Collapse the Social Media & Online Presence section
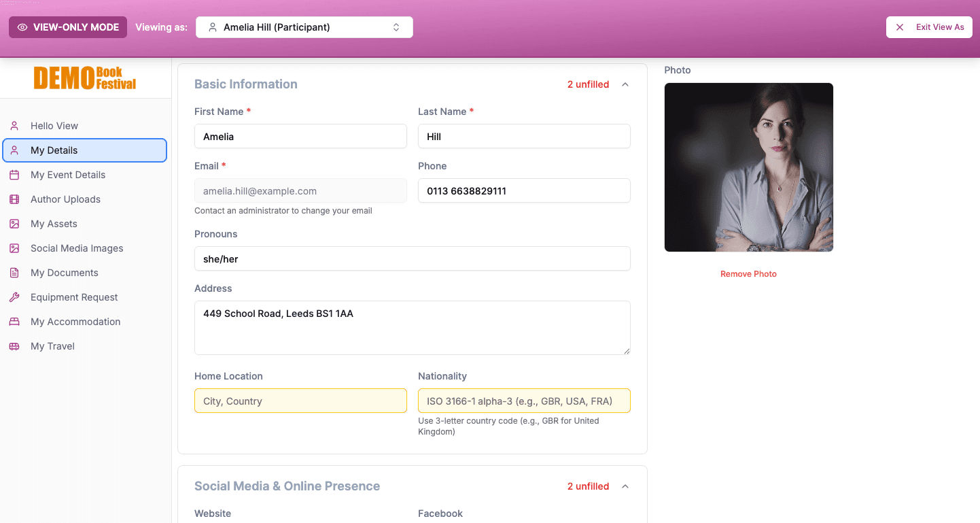The image size is (980, 523). click(625, 486)
